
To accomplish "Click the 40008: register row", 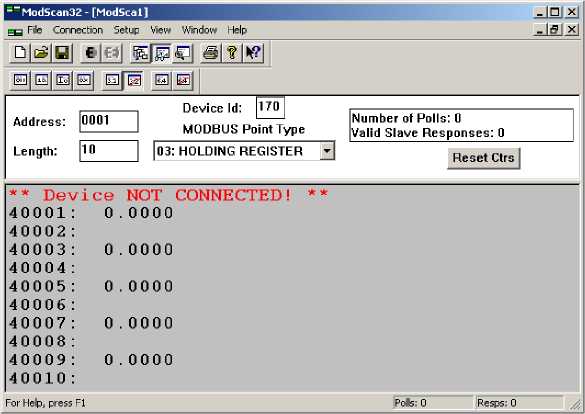I will [43, 341].
